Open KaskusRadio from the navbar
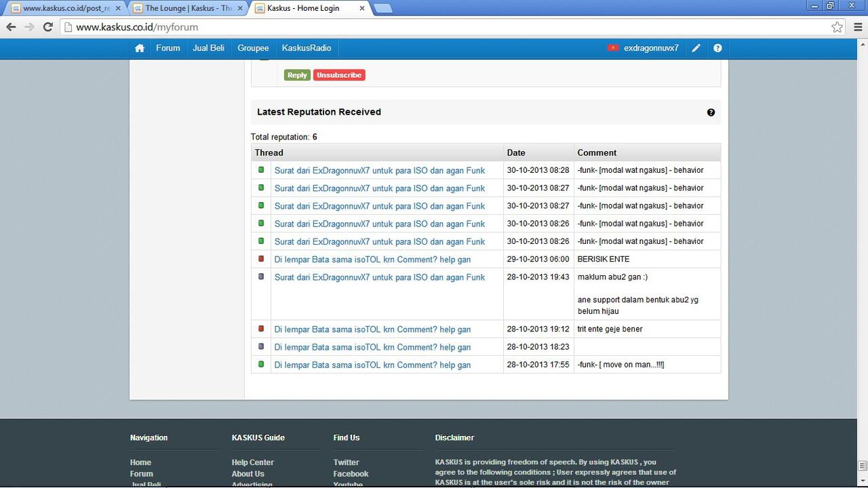Image resolution: width=868 pixels, height=488 pixels. (x=307, y=48)
